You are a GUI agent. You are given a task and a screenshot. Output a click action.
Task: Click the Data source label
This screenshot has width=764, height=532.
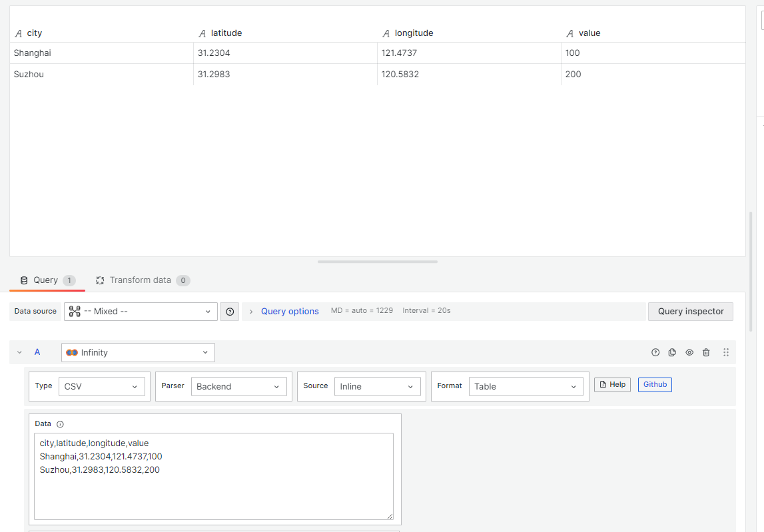click(x=35, y=312)
